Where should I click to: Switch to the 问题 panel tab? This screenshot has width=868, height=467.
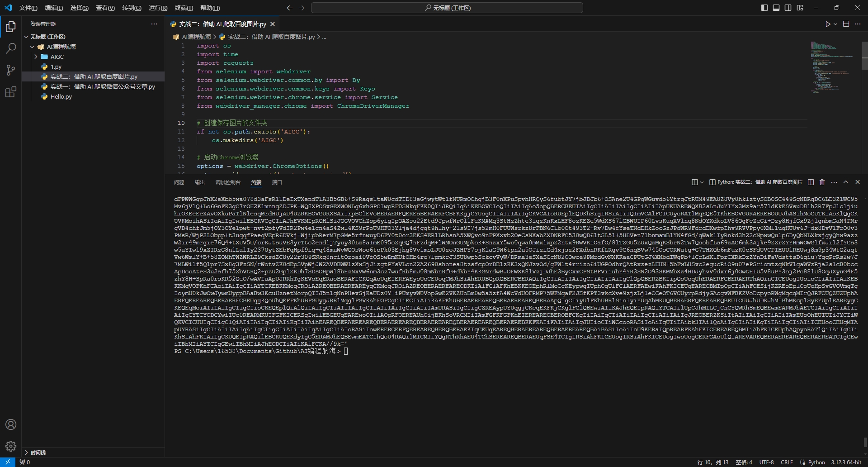(179, 182)
